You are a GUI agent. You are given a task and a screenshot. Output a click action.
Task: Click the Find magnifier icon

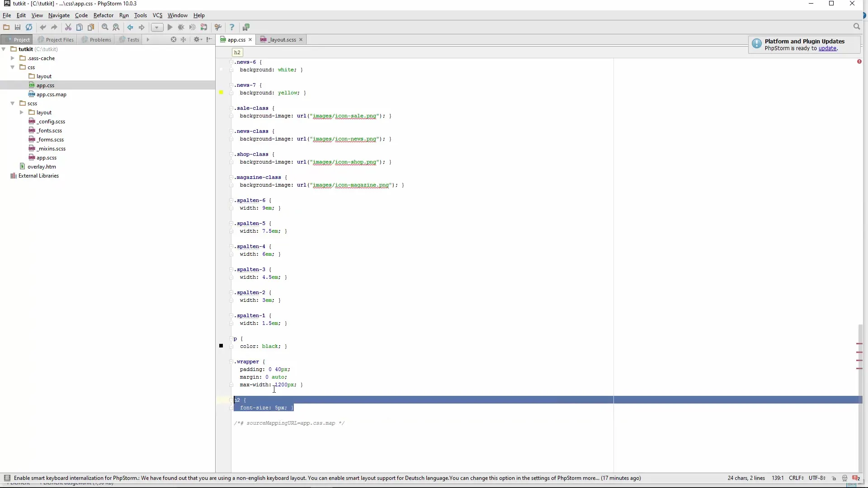105,27
